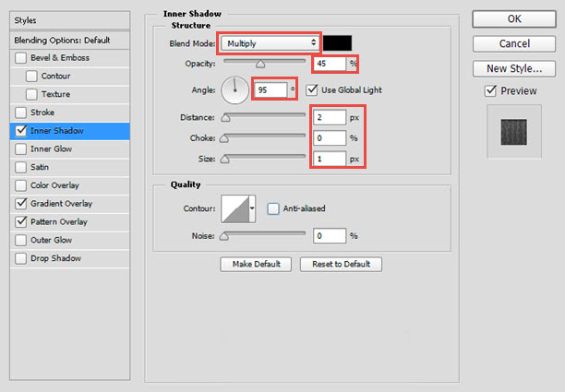Select the Bevel & Emboss style entry
Screen dimensions: 565x392
pyautogui.click(x=60, y=57)
